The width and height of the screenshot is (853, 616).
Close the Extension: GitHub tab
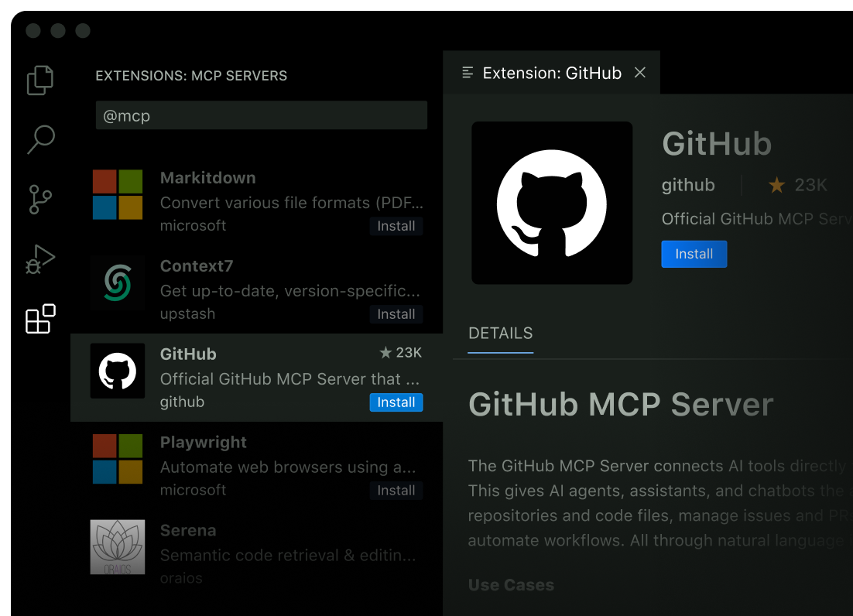point(640,72)
